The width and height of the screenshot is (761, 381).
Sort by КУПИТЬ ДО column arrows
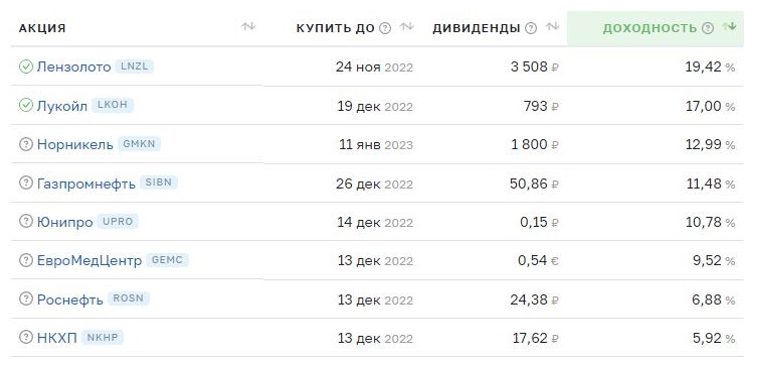407,27
